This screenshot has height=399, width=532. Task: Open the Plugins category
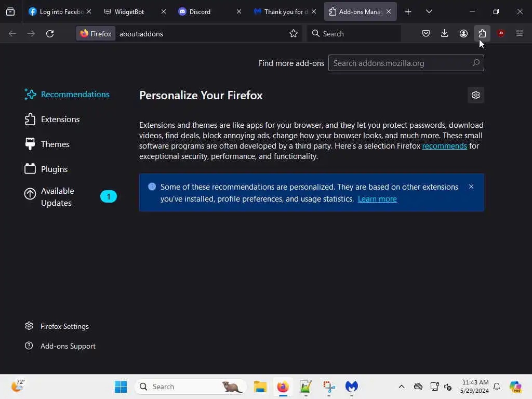46,169
